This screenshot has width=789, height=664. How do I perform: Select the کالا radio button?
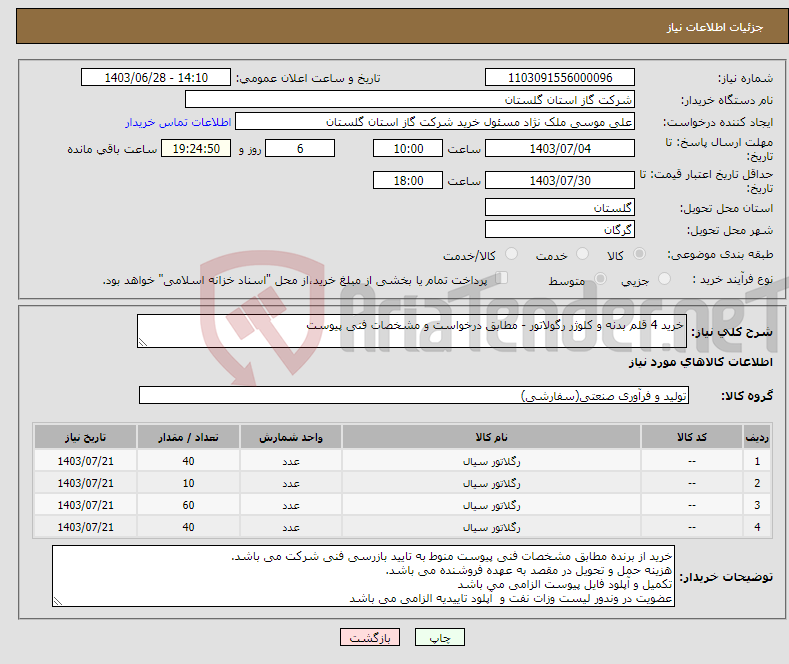(x=639, y=254)
